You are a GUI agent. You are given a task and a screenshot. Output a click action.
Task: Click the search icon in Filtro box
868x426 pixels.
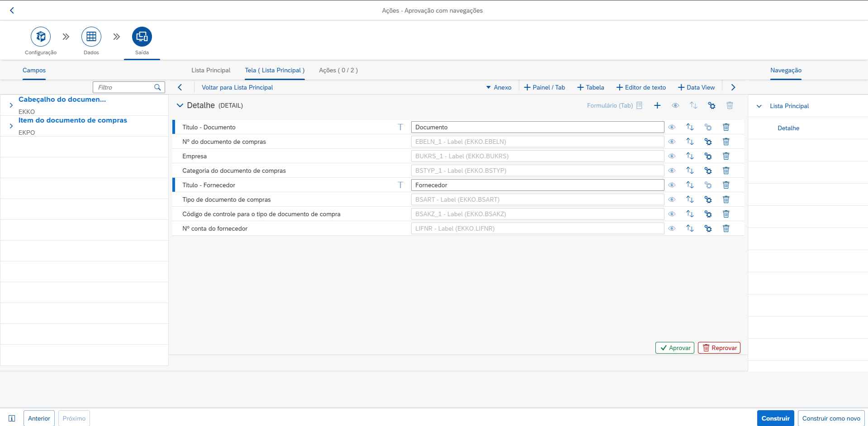(157, 87)
